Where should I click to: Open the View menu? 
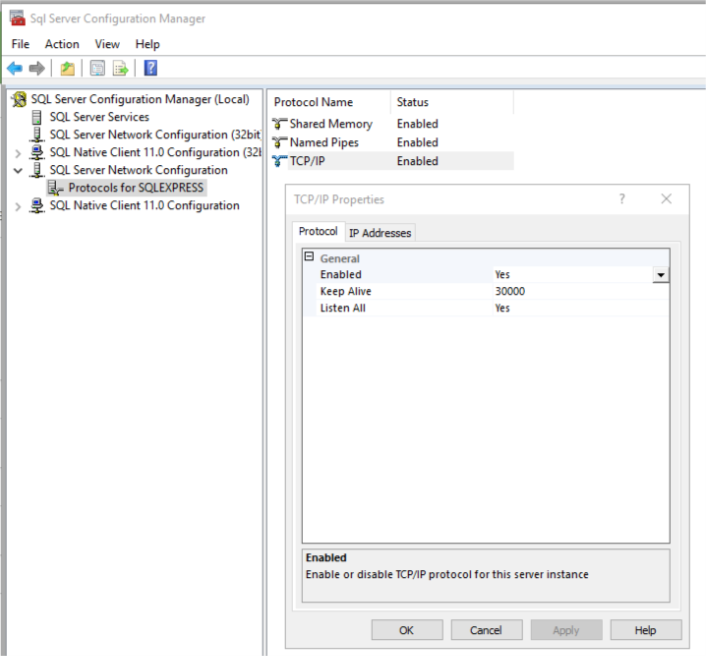107,44
